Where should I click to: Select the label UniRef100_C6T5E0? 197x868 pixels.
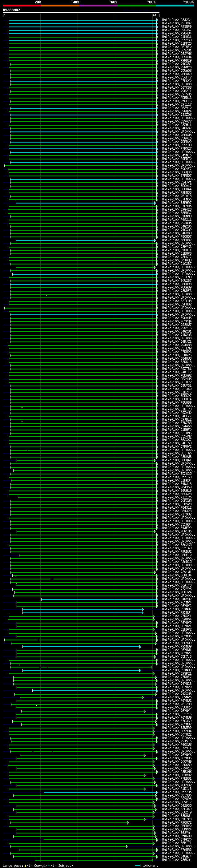click(177, 47)
